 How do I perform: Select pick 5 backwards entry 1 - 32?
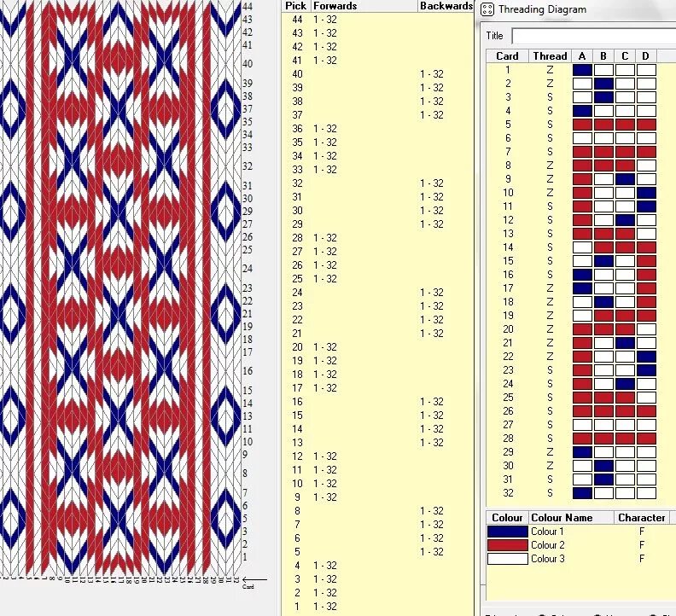432,552
